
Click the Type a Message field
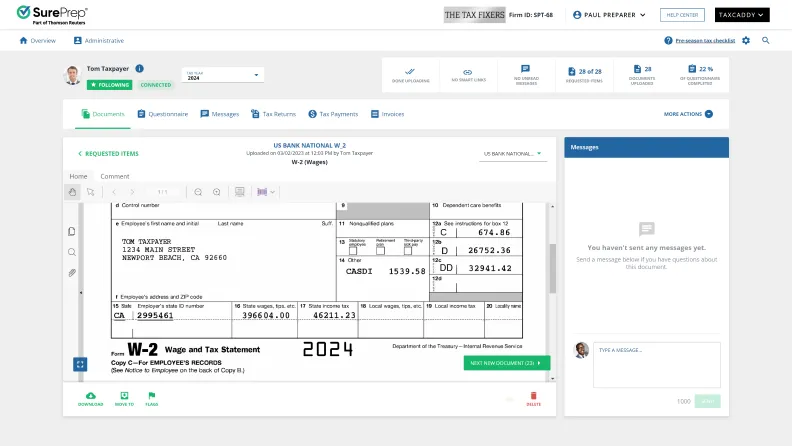pos(655,365)
